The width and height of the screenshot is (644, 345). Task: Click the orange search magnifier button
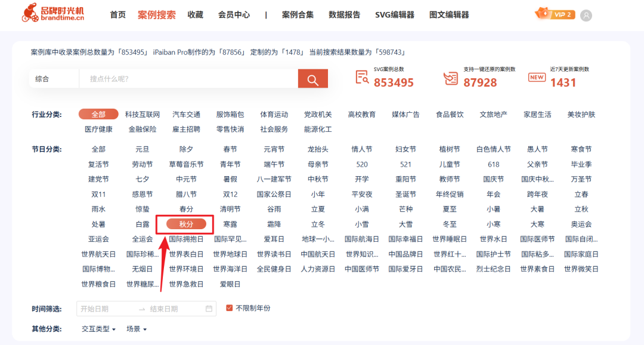tap(312, 79)
